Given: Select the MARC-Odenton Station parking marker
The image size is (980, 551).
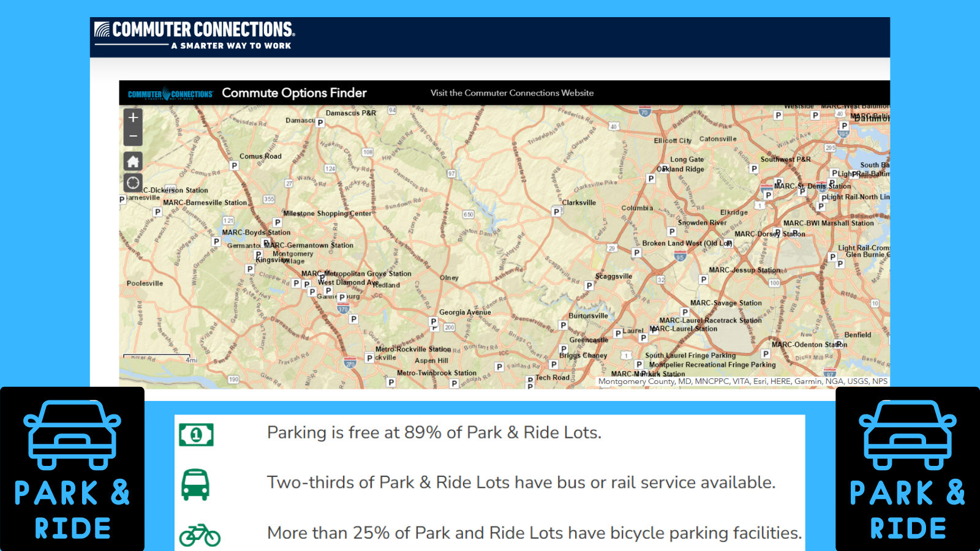Looking at the screenshot, I should click(766, 354).
